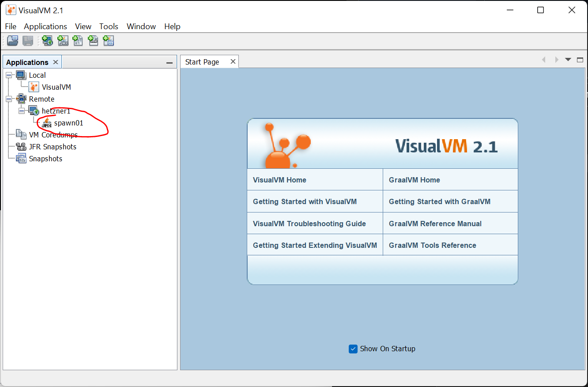Maximize the VisualVM window
Viewport: 588px width, 387px height.
(x=540, y=10)
